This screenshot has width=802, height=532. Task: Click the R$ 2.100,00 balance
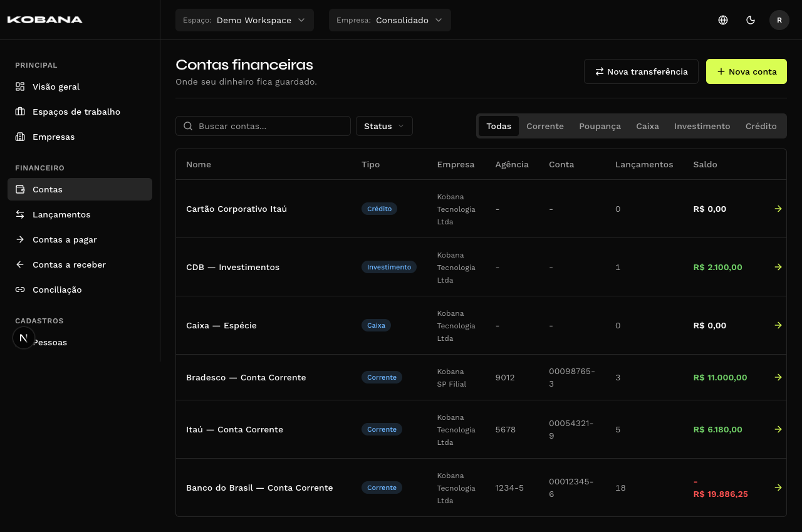coord(717,267)
